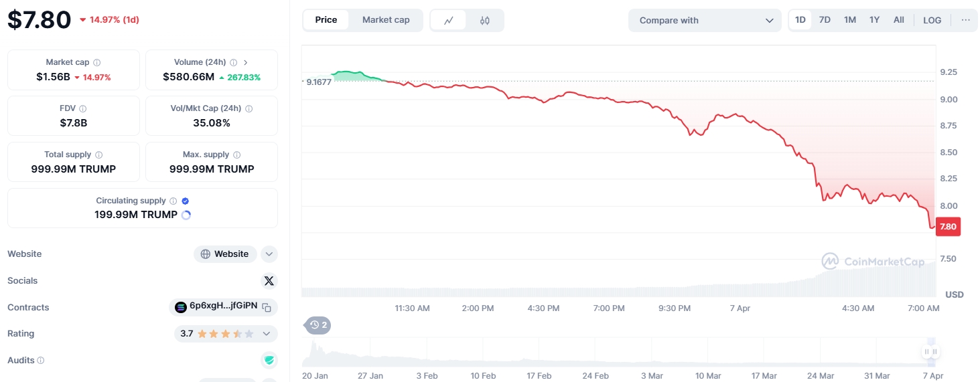Switch to candlestick chart icon

click(485, 20)
